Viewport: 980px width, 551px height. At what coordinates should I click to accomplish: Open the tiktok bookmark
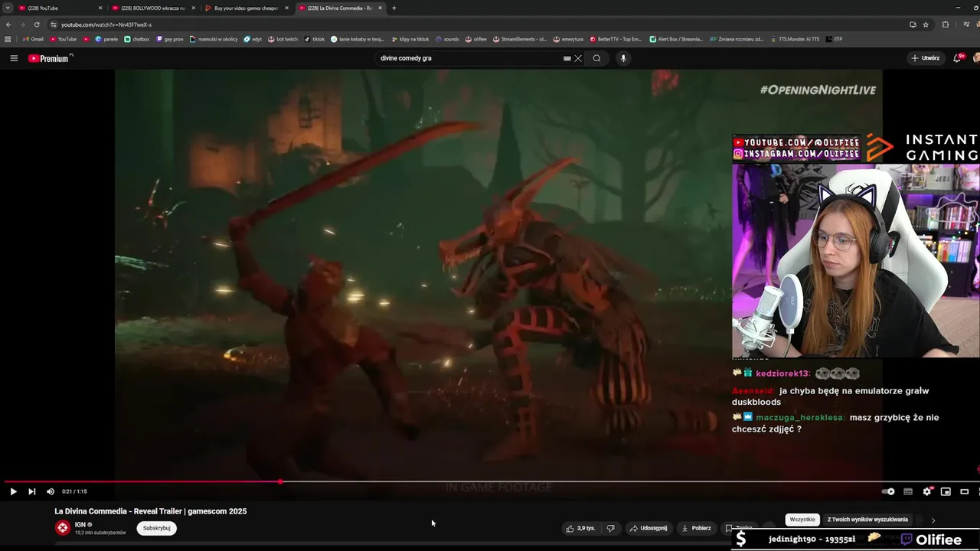(315, 39)
